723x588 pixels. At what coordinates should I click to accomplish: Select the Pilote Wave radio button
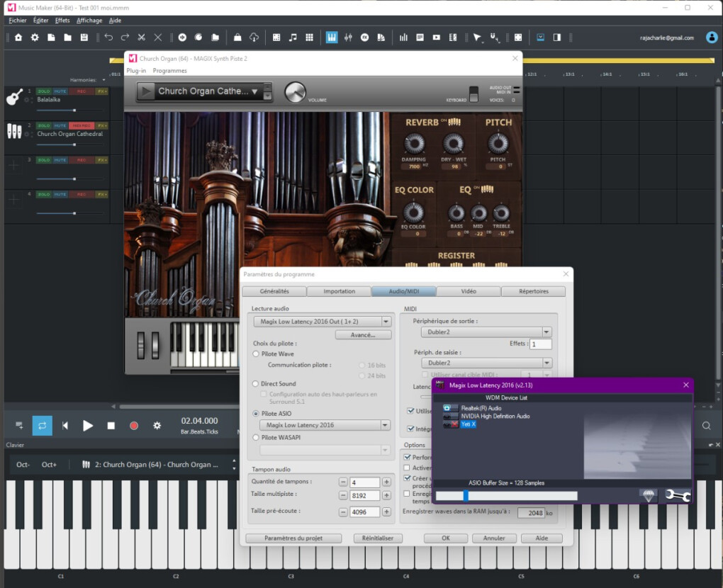[256, 354]
